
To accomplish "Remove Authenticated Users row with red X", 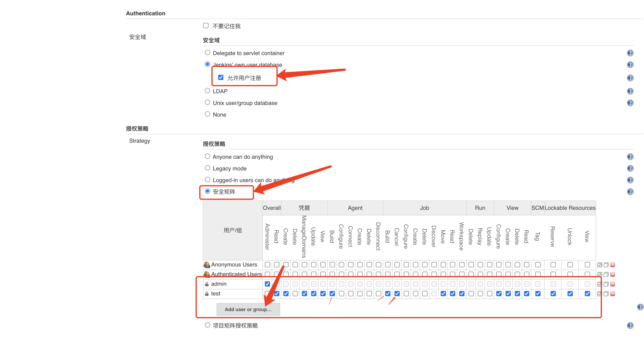I will tap(612, 275).
